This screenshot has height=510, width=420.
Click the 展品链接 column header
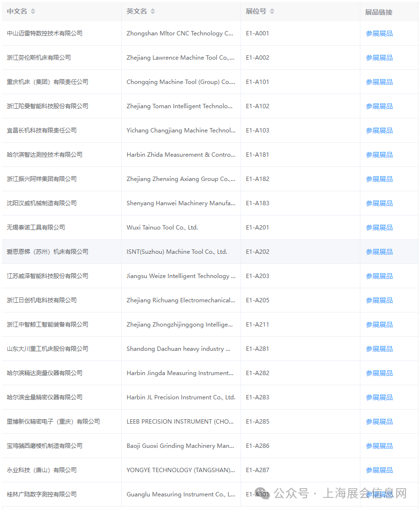click(x=379, y=12)
